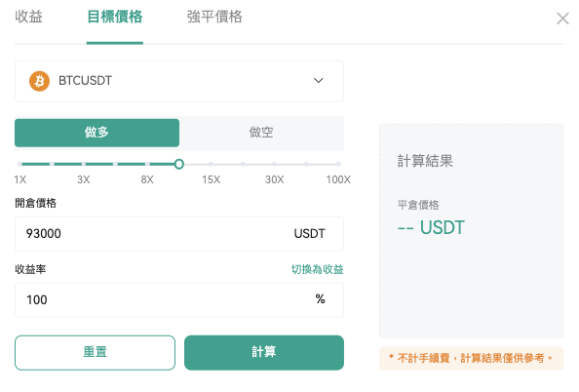The image size is (579, 392).
Task: Click the 計算 calculate button
Action: [x=264, y=352]
